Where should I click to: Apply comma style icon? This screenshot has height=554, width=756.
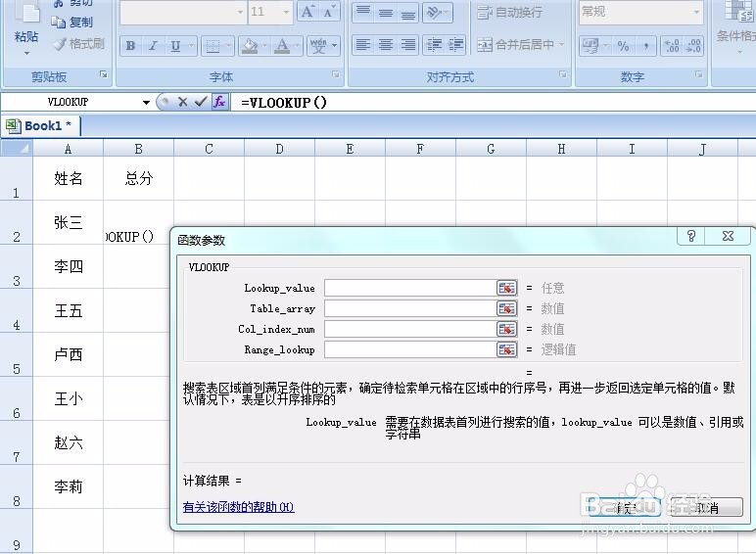point(645,46)
